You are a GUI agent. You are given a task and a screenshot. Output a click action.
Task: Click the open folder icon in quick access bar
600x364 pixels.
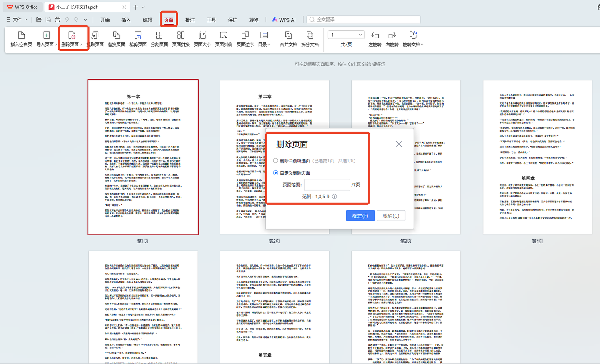39,20
